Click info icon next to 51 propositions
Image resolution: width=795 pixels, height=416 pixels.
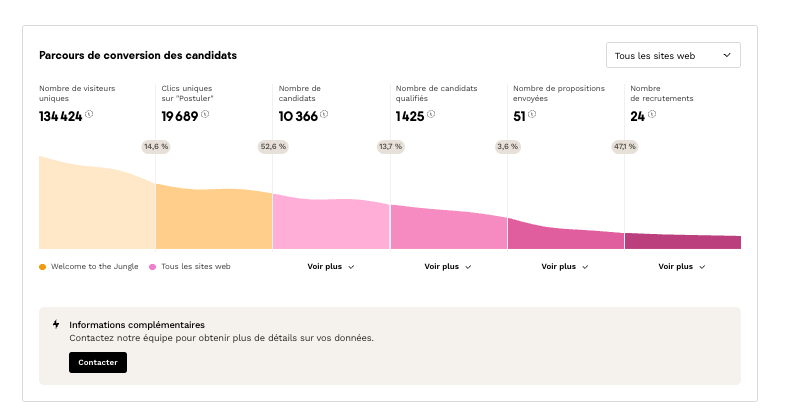(x=532, y=114)
